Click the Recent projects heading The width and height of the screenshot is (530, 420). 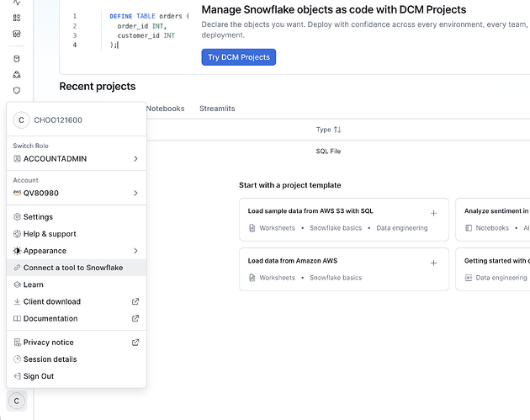[98, 86]
